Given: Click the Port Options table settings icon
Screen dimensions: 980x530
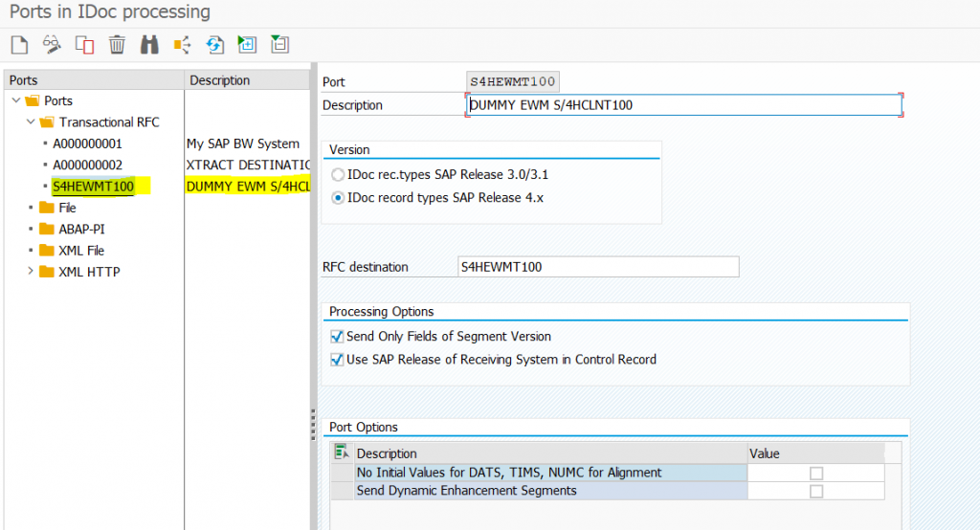Looking at the screenshot, I should pos(342,452).
